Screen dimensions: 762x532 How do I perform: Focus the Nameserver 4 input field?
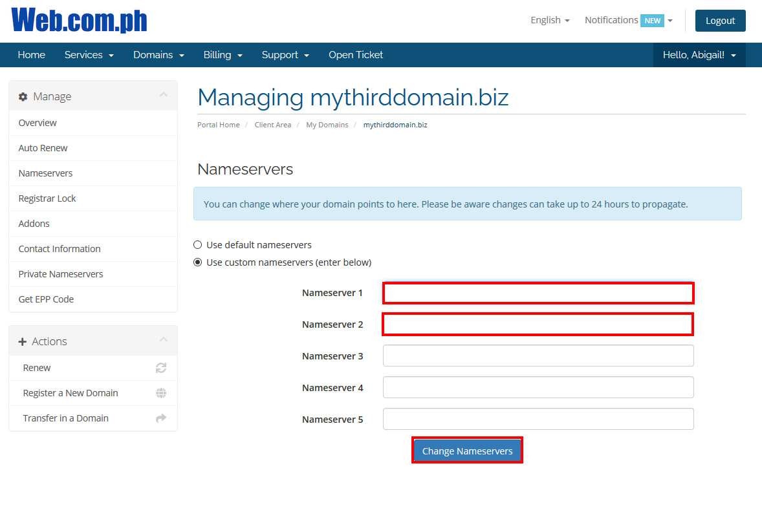(x=538, y=387)
